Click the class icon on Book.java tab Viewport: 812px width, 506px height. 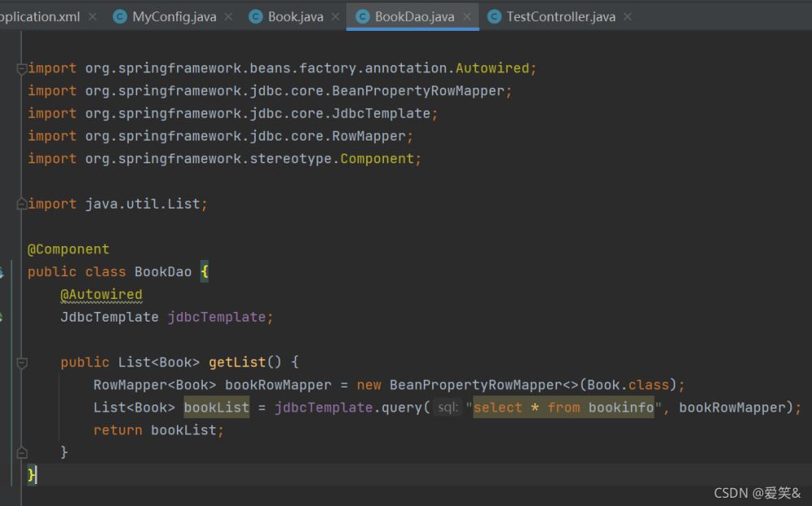256,16
